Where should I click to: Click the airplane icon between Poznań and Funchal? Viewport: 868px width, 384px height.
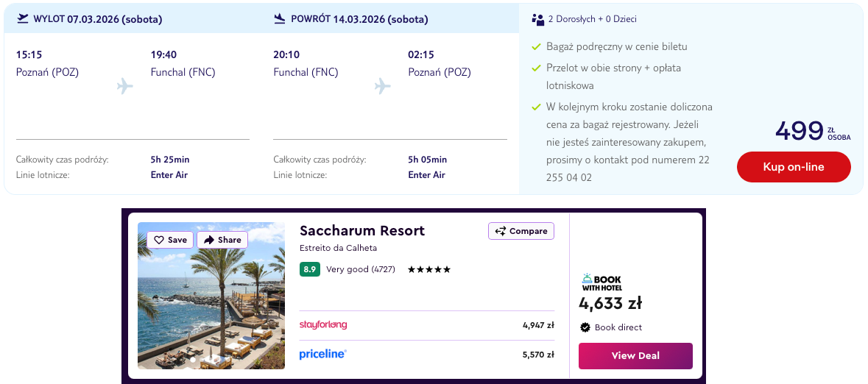[x=125, y=86]
